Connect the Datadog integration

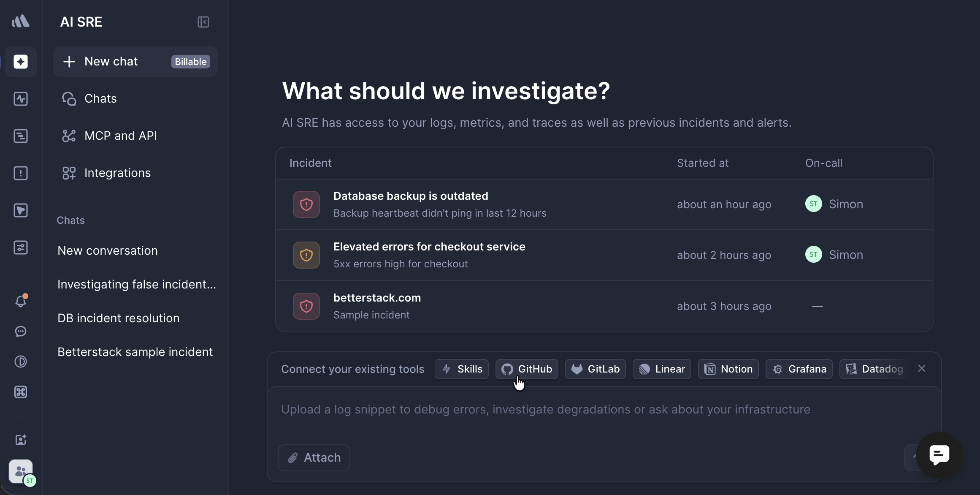tap(874, 369)
